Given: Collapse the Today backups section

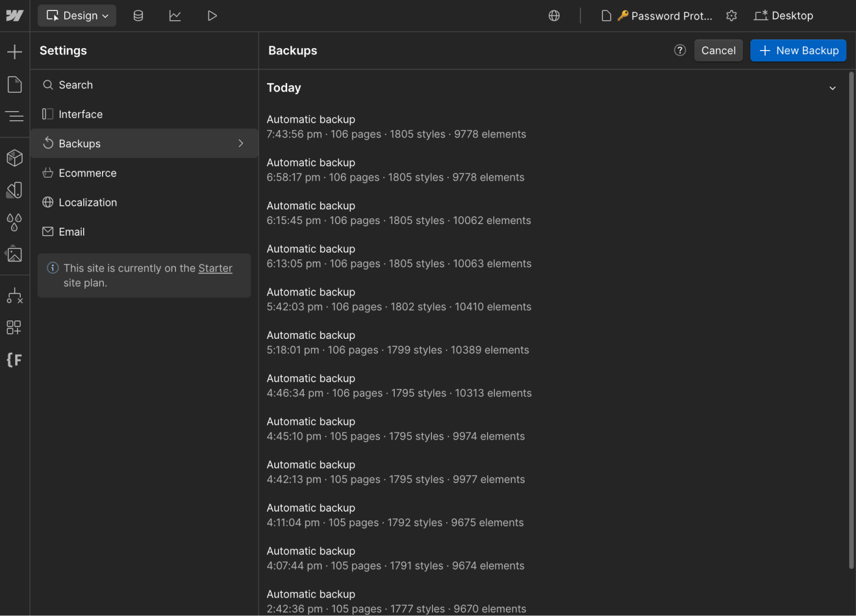Looking at the screenshot, I should click(833, 87).
